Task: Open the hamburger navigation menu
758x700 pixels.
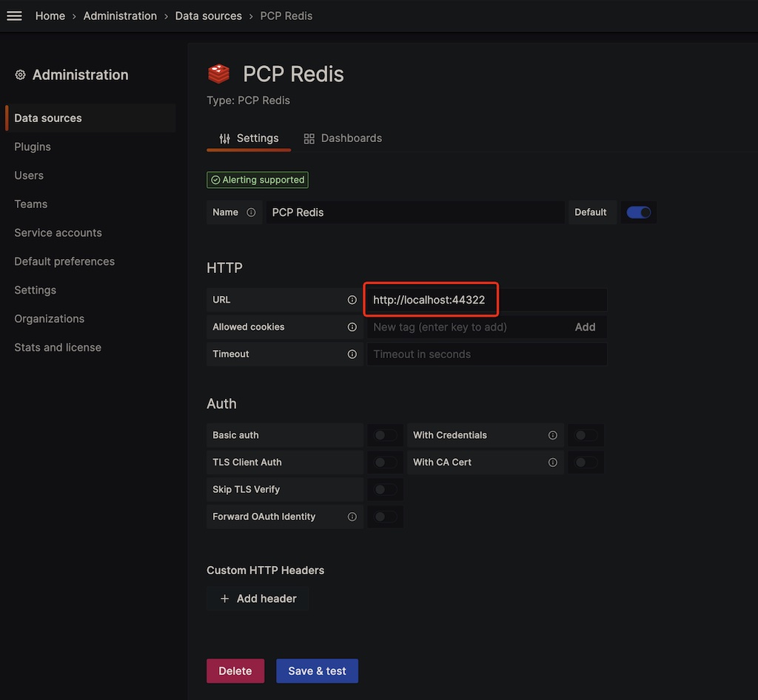Action: (14, 16)
